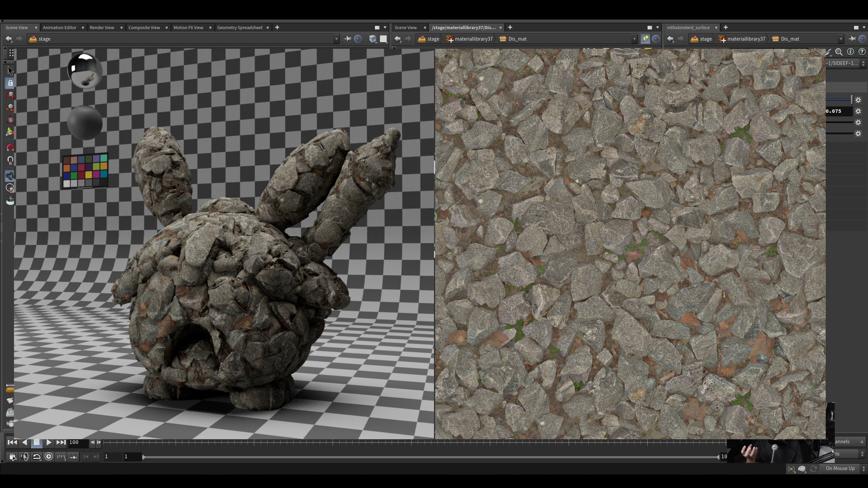Select the arrow Select tool
868x488 pixels.
pos(10,71)
